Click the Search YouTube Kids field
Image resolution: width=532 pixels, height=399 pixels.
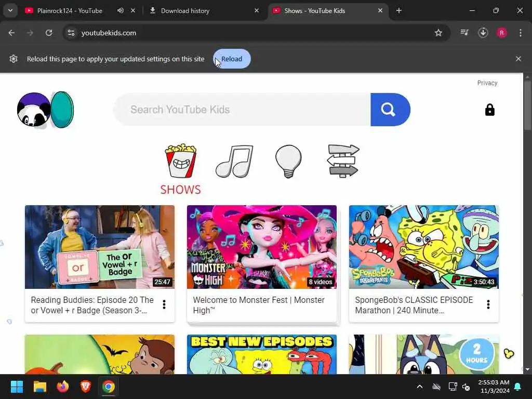pos(242,110)
